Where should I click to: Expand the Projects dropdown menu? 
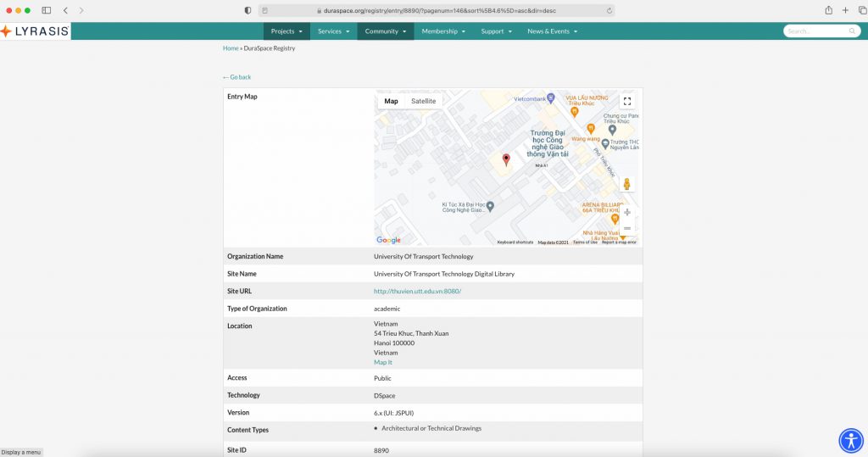click(x=287, y=31)
